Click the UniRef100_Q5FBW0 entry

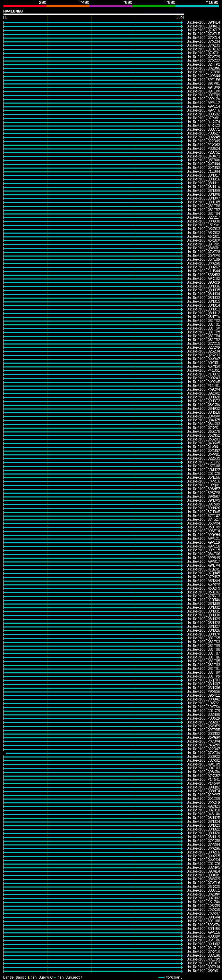[203, 160]
